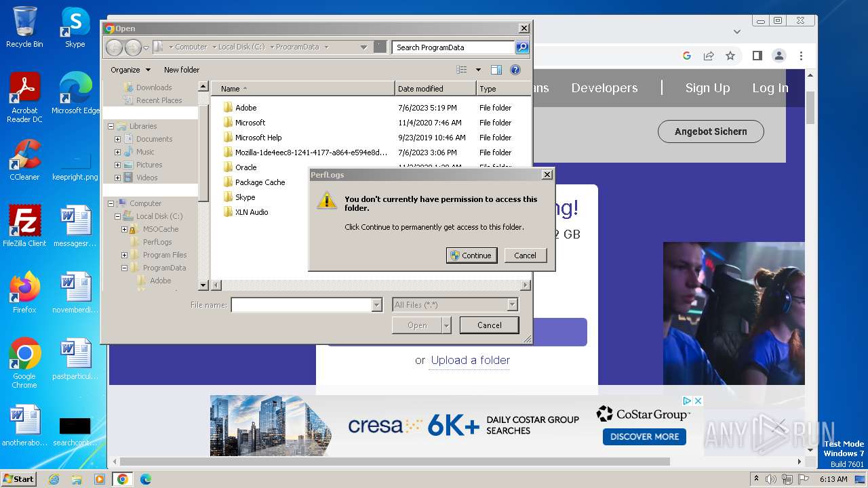Open Edge from taskbar

click(145, 479)
